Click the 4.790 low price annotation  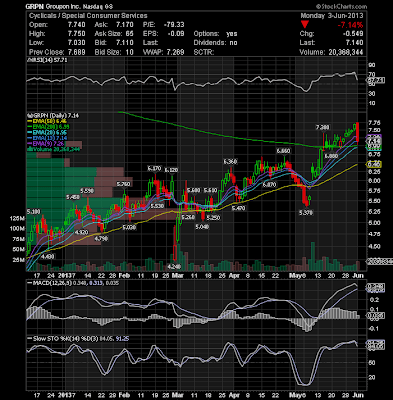tap(101, 239)
